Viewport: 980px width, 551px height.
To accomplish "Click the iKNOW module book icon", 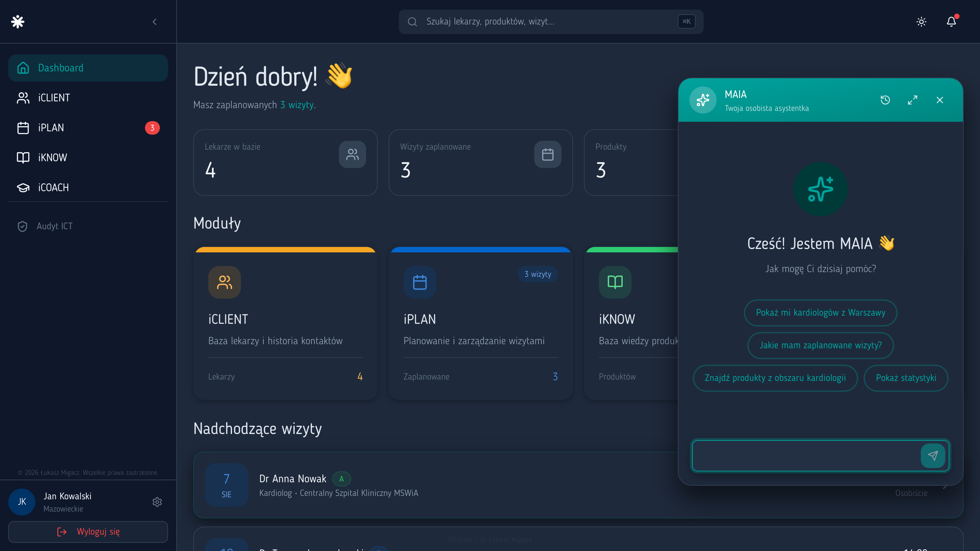I will [615, 282].
